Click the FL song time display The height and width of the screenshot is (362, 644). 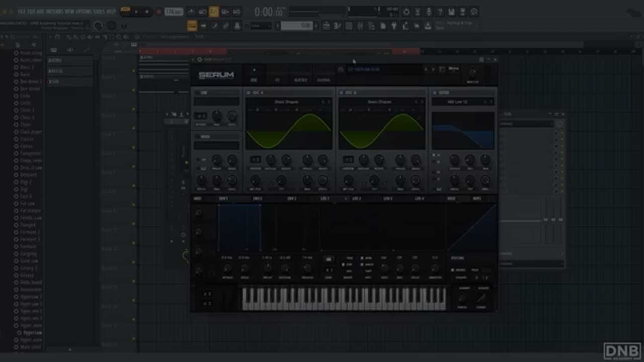pyautogui.click(x=270, y=12)
